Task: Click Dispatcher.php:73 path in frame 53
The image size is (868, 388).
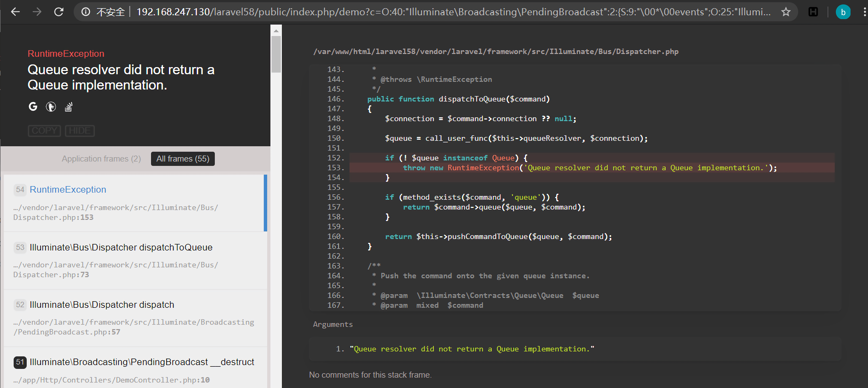Action: click(x=116, y=270)
